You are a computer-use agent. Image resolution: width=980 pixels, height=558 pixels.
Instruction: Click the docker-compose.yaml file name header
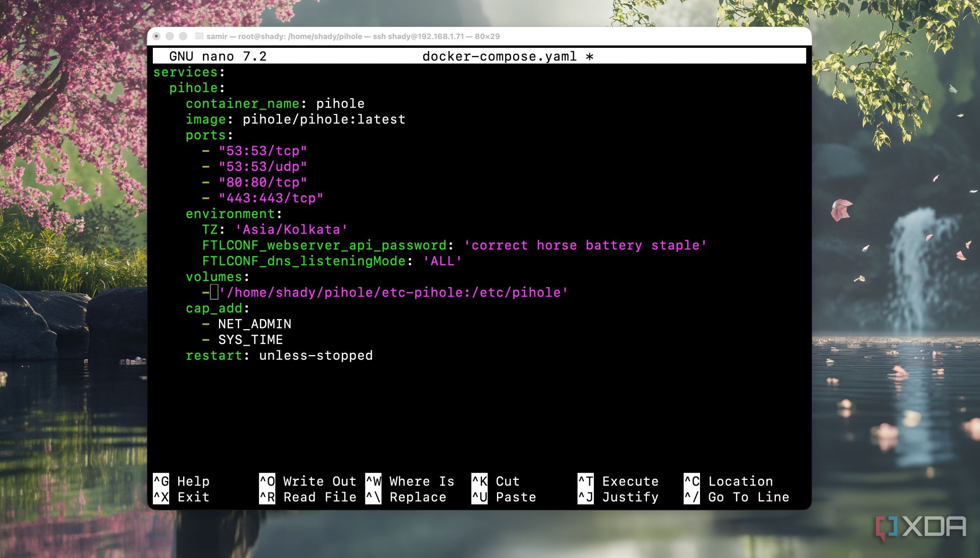[x=499, y=56]
